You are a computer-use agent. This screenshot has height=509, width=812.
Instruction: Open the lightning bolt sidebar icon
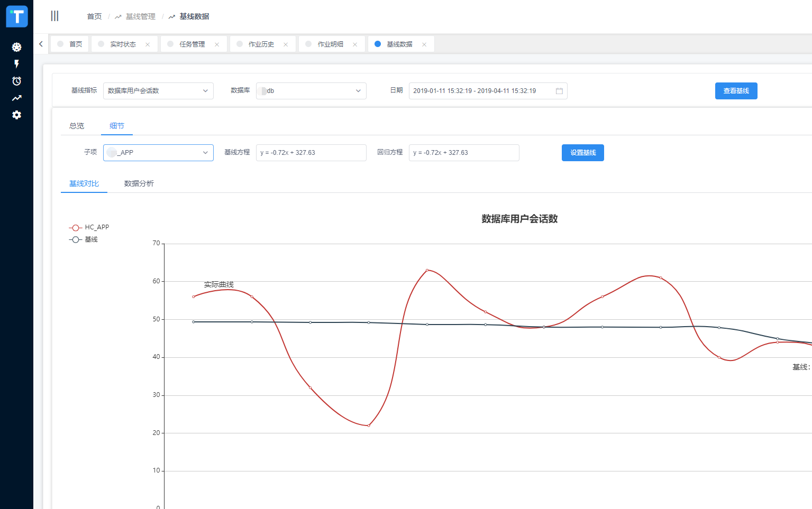point(17,64)
